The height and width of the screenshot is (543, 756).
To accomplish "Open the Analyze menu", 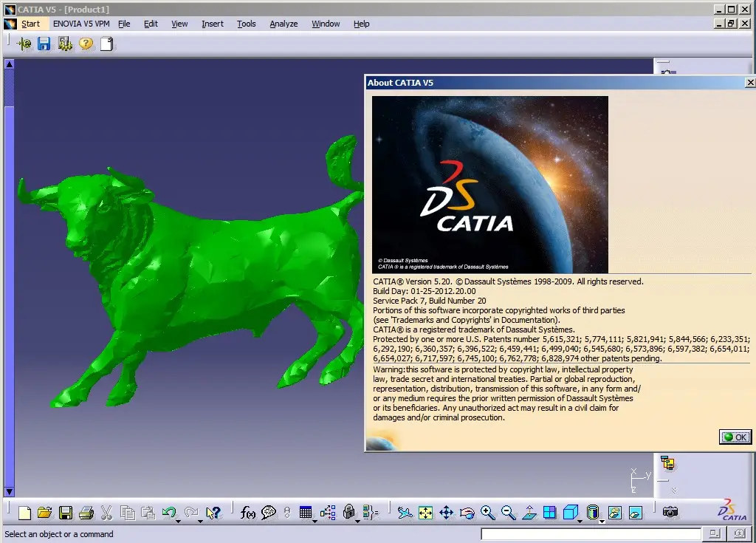I will [283, 24].
